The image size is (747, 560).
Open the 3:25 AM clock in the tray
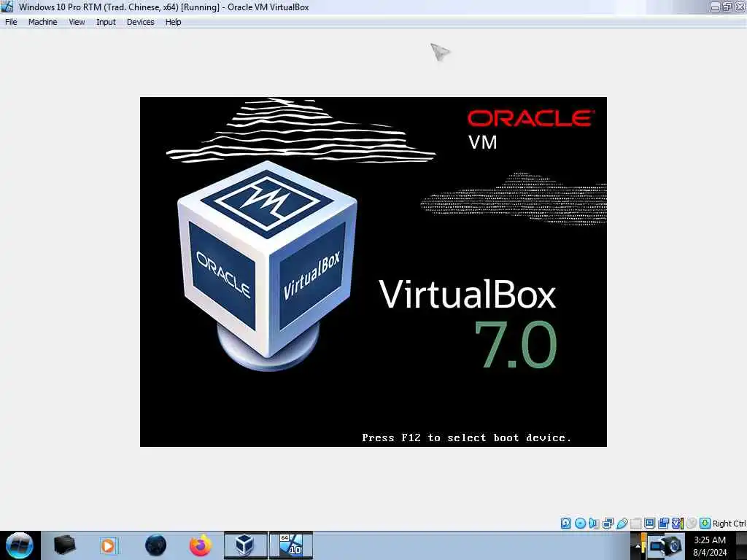(x=710, y=546)
